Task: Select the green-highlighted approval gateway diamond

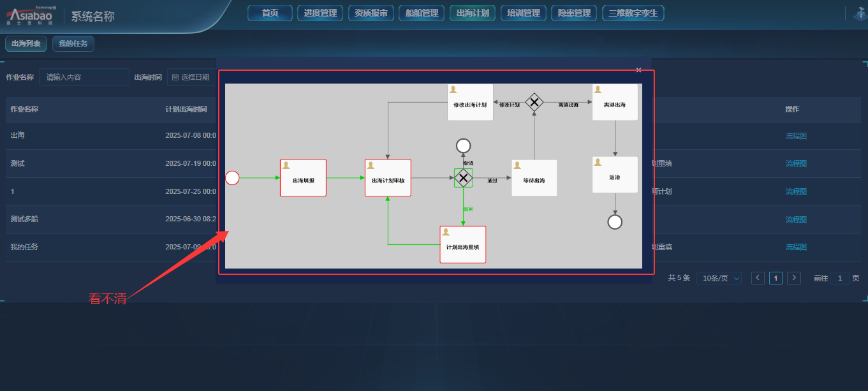Action: 464,178
